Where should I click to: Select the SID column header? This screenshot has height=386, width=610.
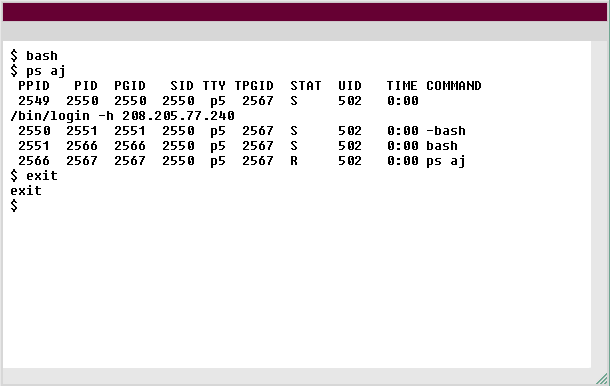[x=182, y=86]
